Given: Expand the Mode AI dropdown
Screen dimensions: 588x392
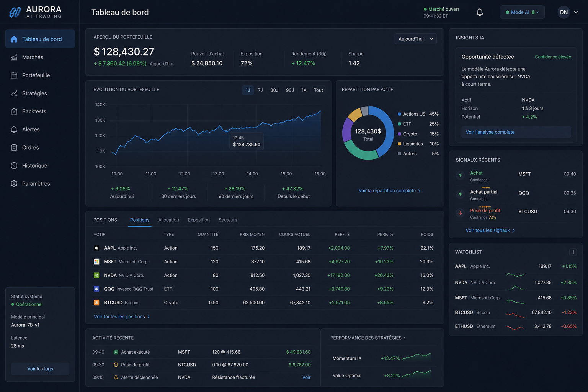Looking at the screenshot, I should (x=522, y=12).
